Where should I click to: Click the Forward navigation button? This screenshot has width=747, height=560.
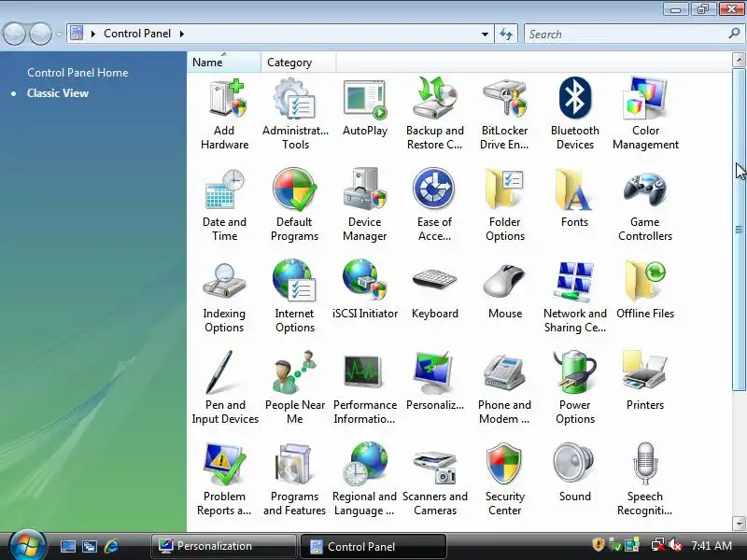pyautogui.click(x=40, y=34)
